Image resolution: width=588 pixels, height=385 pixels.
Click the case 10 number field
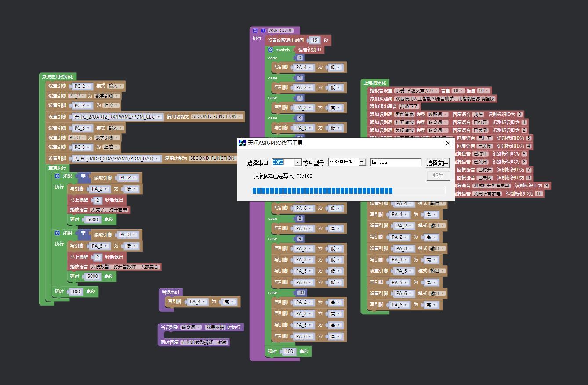301,293
